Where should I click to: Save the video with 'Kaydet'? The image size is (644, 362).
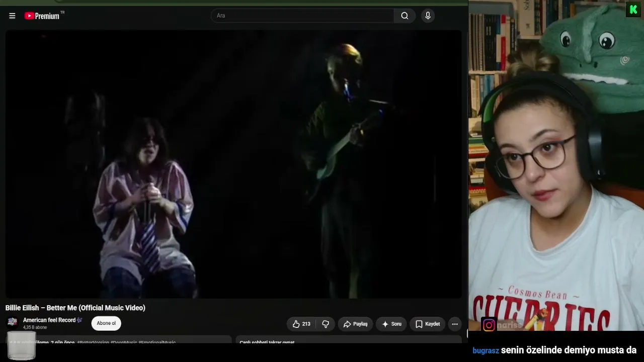[x=428, y=324]
